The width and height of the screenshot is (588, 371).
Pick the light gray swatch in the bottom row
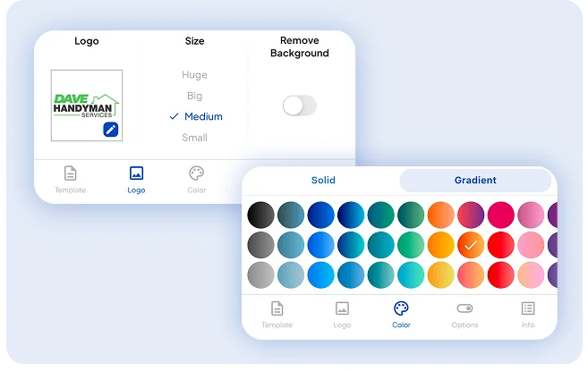260,275
